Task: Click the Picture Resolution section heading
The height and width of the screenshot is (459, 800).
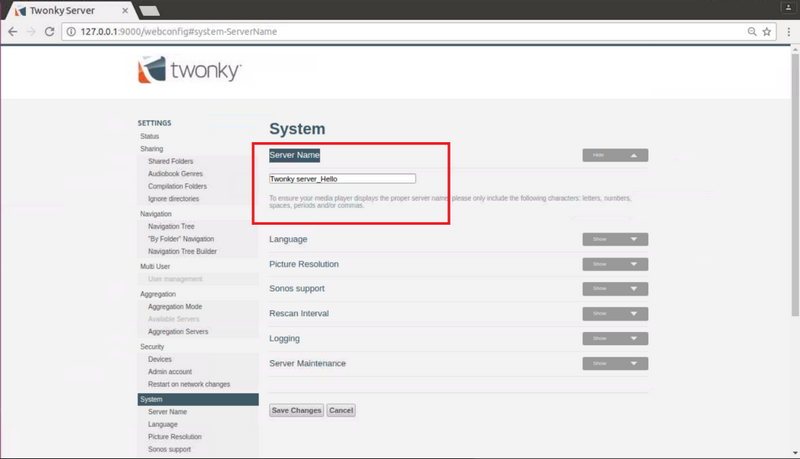Action: click(304, 264)
